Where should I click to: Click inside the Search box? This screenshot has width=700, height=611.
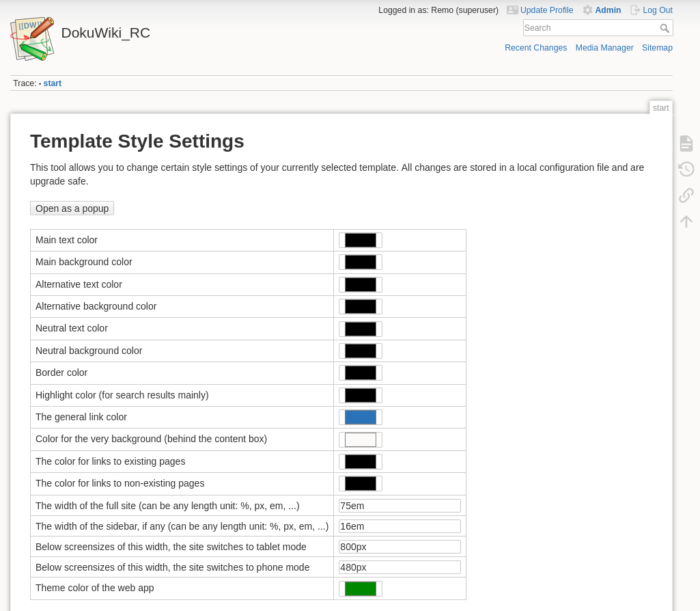pos(591,28)
